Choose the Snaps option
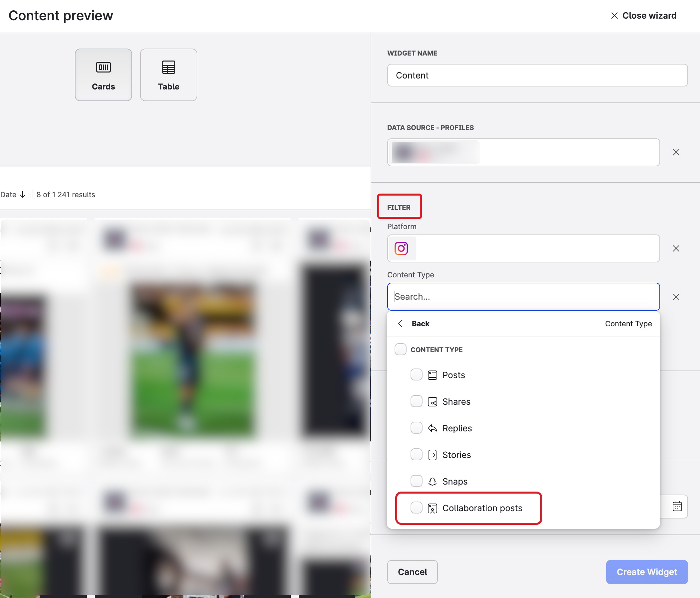Screen dimensions: 700x598 [455, 481]
